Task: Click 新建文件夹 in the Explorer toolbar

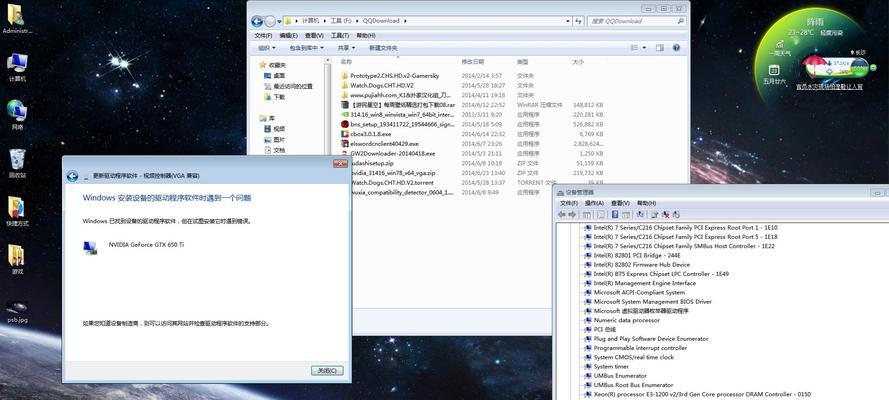Action: point(383,48)
